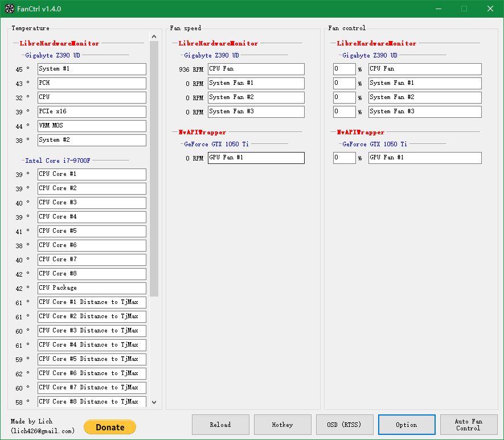Open the OSD (RTSS) settings
The width and height of the screenshot is (504, 440).
(345, 425)
